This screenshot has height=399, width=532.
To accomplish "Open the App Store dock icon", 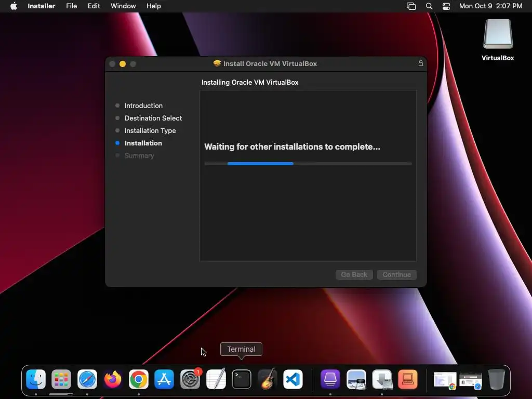I will (x=164, y=379).
